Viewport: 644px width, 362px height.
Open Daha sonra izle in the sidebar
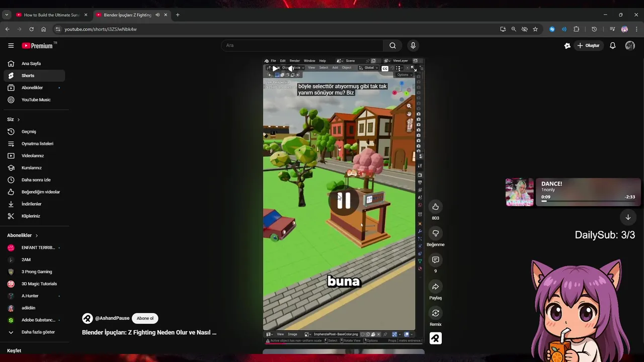[x=34, y=180]
